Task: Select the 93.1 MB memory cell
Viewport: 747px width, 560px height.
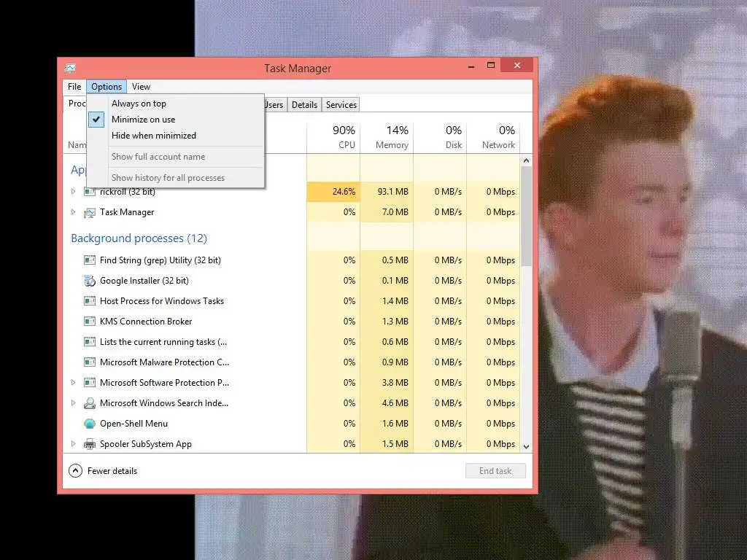Action: [x=387, y=192]
